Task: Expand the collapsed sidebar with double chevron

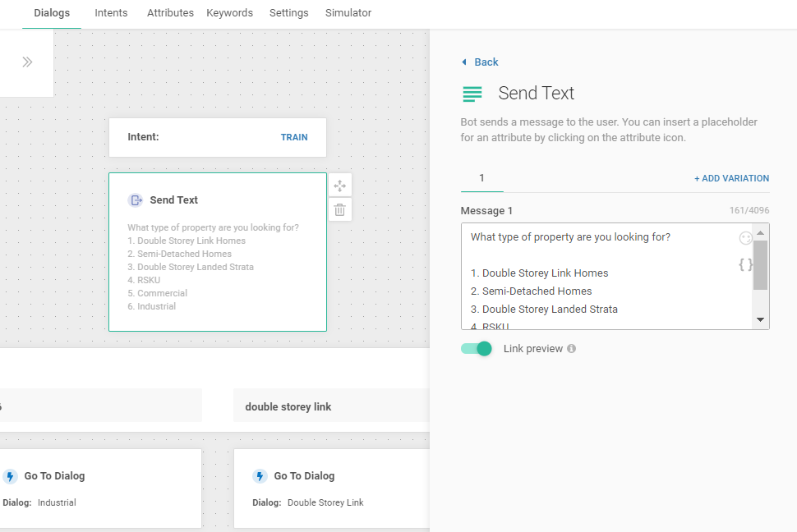Action: 27,62
